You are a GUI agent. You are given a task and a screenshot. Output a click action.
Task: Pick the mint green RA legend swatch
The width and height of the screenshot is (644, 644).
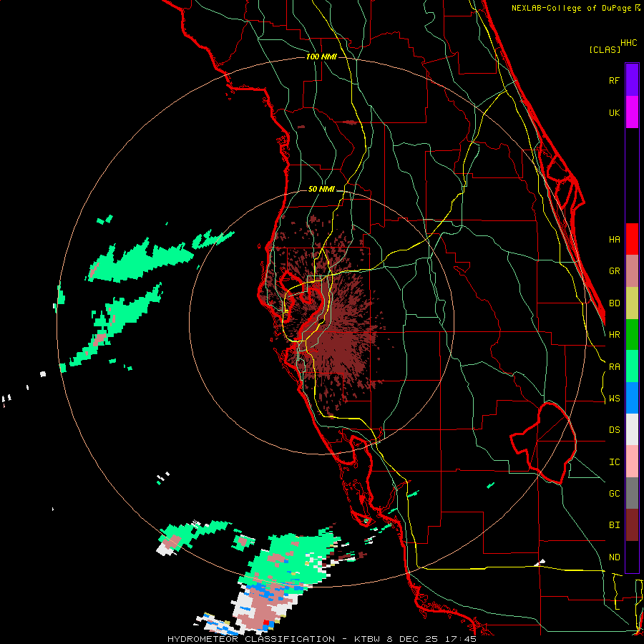[x=632, y=366]
